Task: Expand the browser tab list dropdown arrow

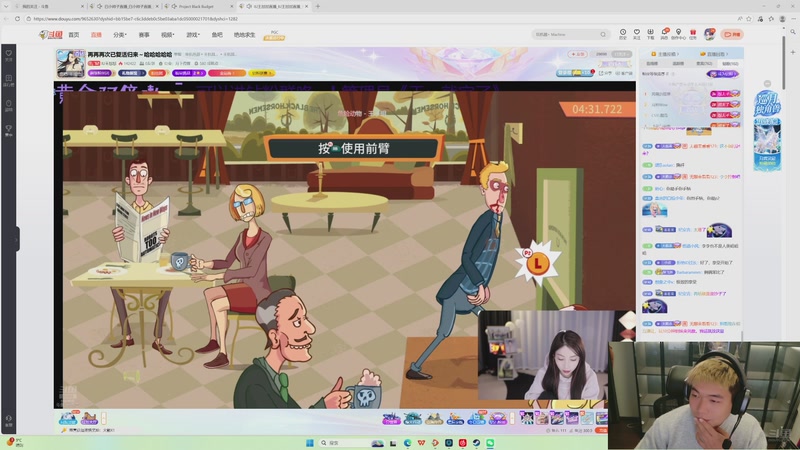Action: coord(6,6)
